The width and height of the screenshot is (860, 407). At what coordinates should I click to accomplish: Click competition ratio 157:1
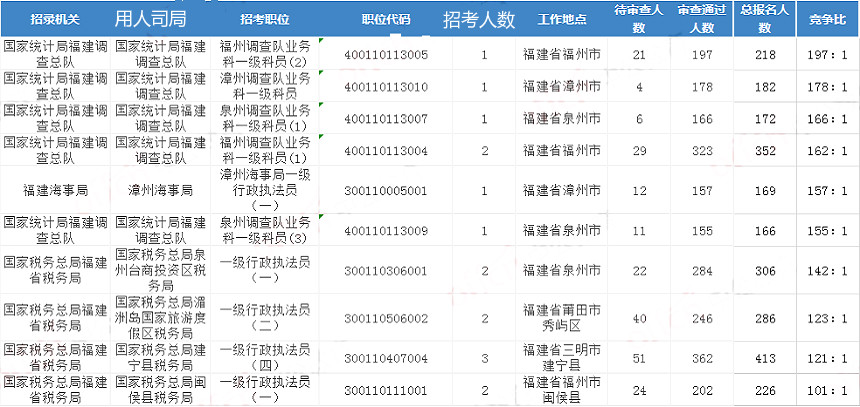pos(828,191)
